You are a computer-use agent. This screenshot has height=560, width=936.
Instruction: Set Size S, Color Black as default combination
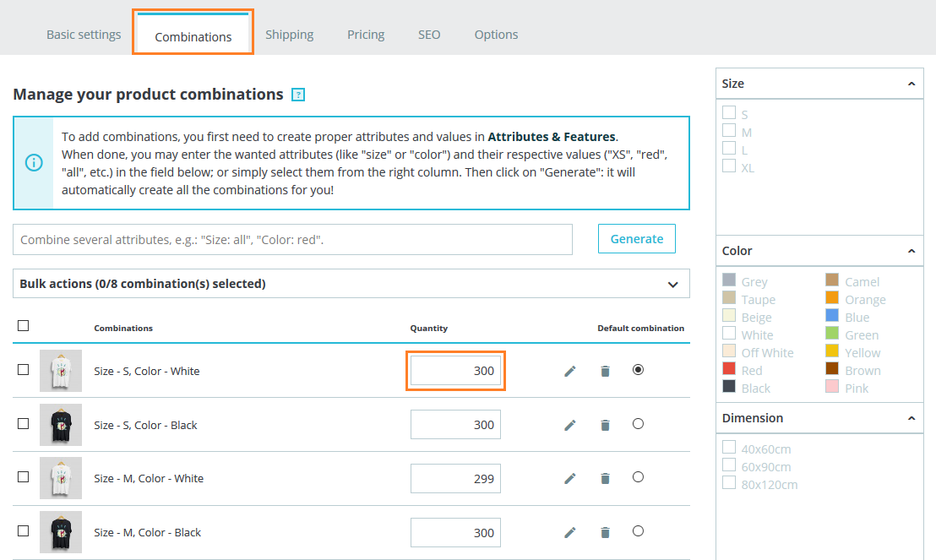tap(638, 424)
